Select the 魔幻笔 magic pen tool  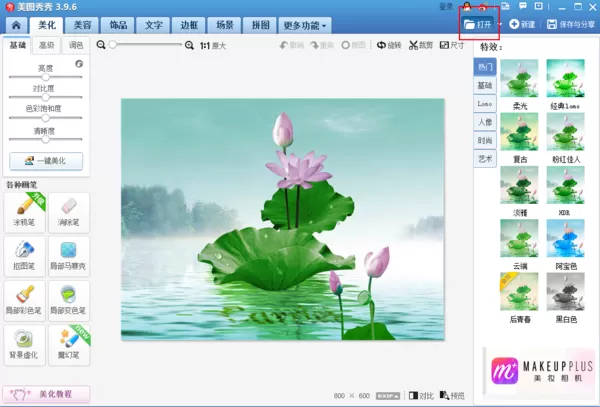tap(69, 345)
